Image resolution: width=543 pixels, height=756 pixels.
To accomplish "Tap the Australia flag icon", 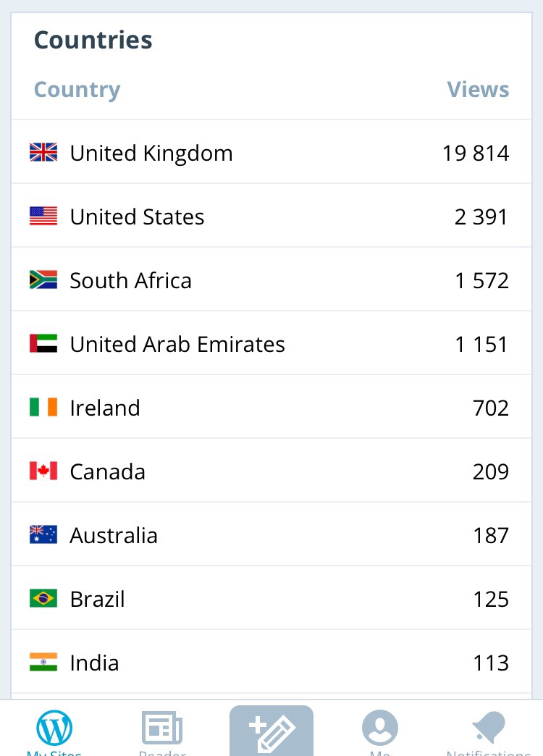I will click(x=43, y=534).
